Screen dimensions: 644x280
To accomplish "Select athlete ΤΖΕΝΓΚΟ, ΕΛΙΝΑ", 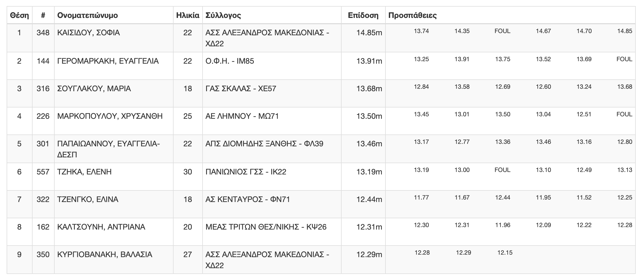I will point(88,199).
